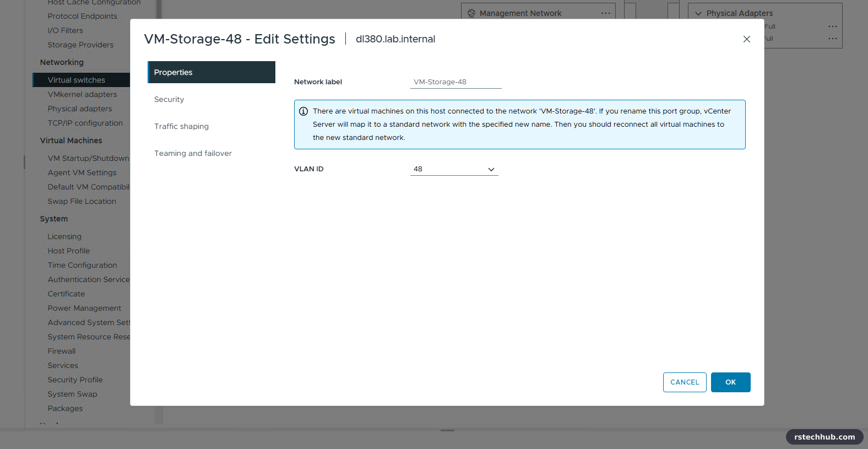This screenshot has width=868, height=449.
Task: Click the Management Network port group icon
Action: pyautogui.click(x=471, y=13)
